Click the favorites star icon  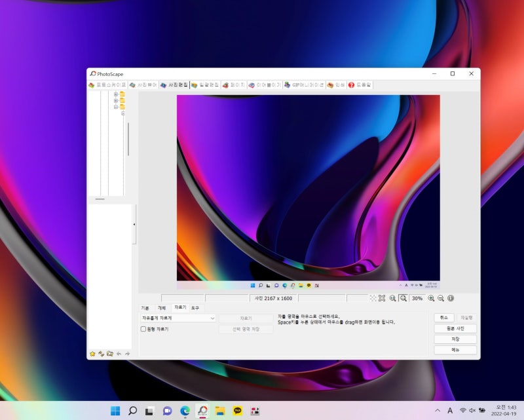point(92,354)
